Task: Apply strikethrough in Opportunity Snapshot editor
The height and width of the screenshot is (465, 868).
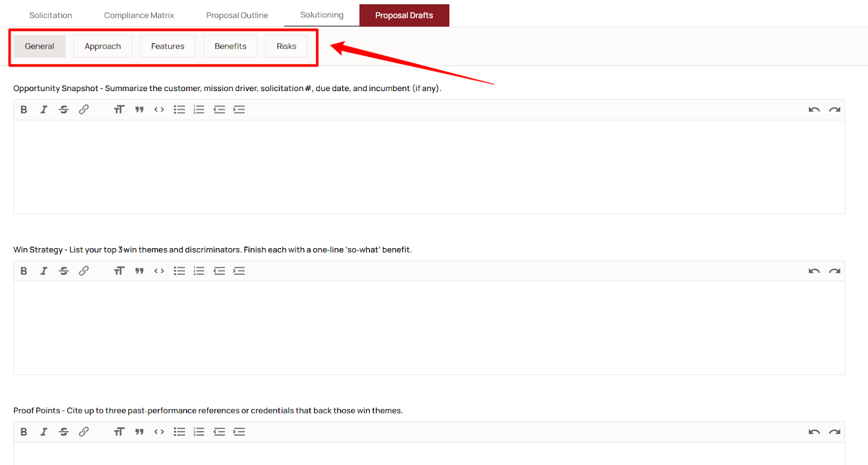Action: 63,109
